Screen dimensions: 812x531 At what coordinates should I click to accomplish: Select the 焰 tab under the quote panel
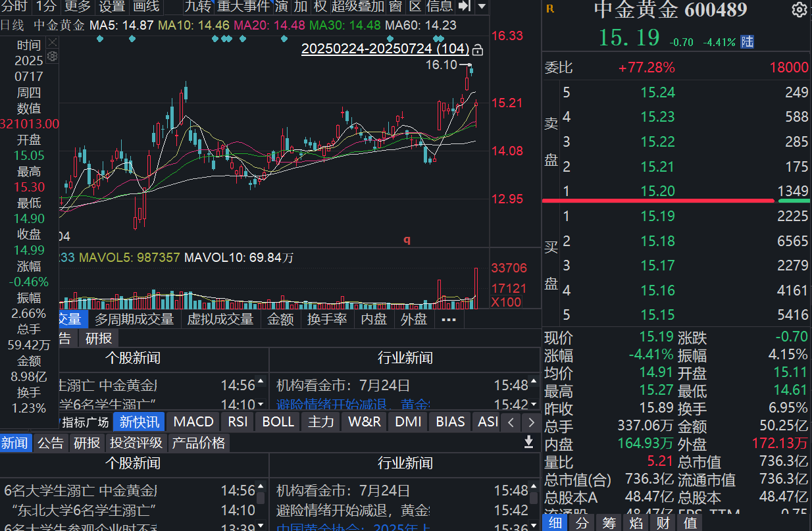(x=636, y=523)
